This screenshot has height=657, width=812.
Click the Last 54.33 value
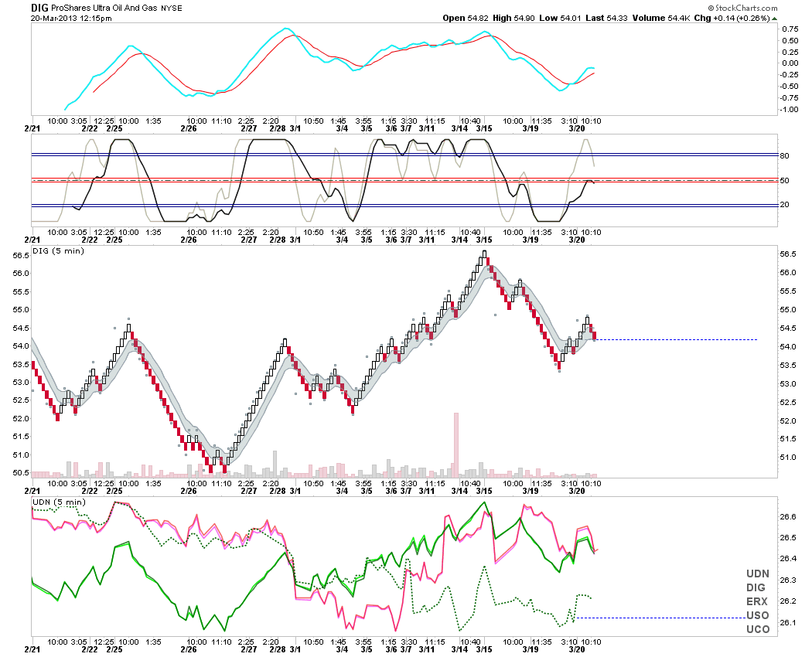[606, 18]
